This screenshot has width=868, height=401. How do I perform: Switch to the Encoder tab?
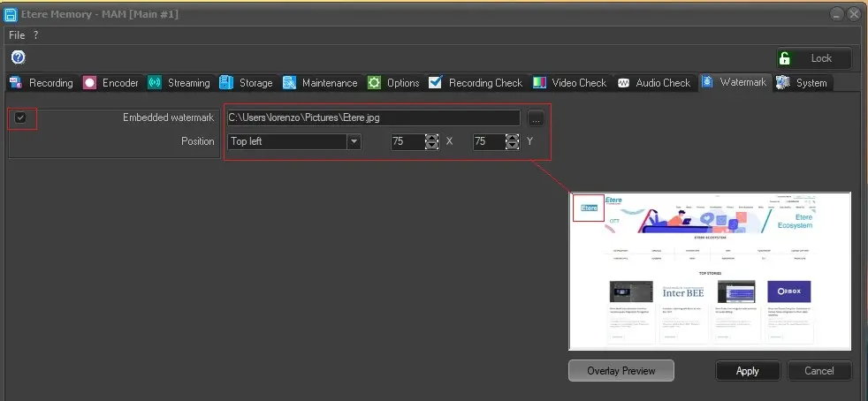coord(111,83)
